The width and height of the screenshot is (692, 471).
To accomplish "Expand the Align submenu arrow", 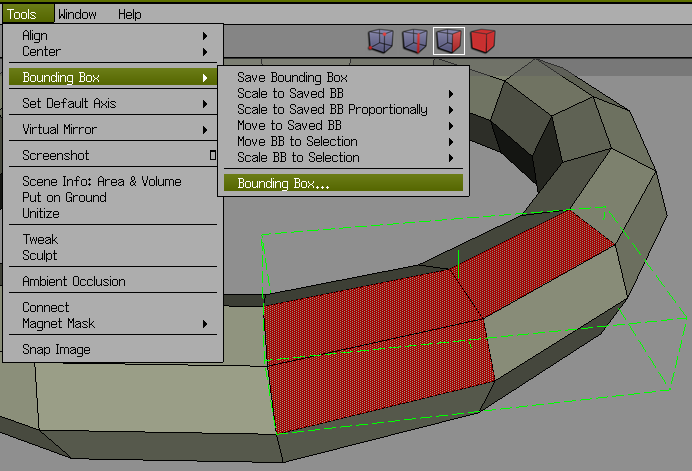I will 205,36.
